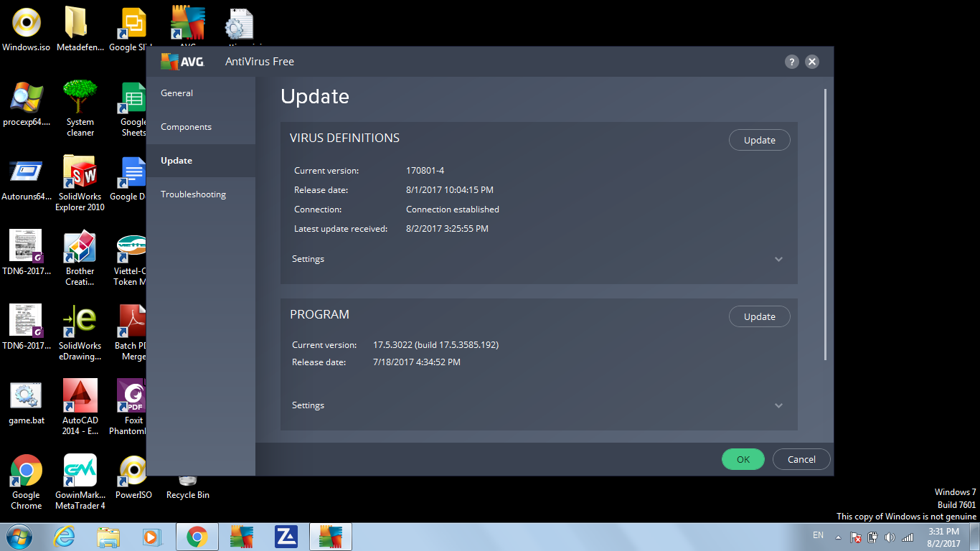Viewport: 980px width, 551px height.
Task: Launch Internet Explorer from the taskbar
Action: coord(64,537)
